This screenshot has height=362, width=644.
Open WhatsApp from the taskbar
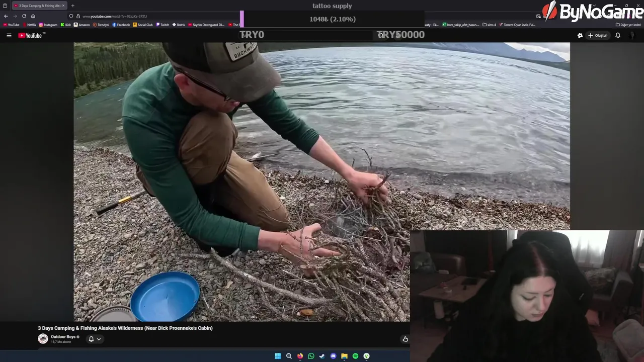pyautogui.click(x=311, y=356)
